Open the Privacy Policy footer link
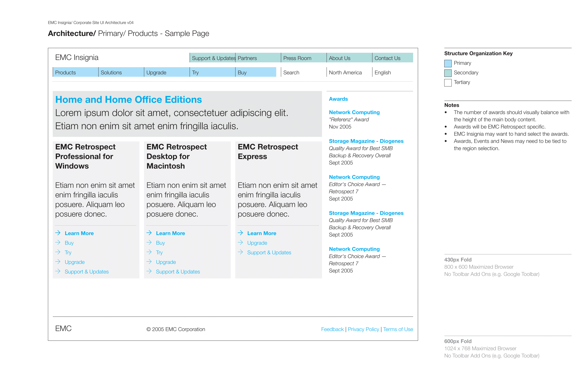 tap(363, 329)
